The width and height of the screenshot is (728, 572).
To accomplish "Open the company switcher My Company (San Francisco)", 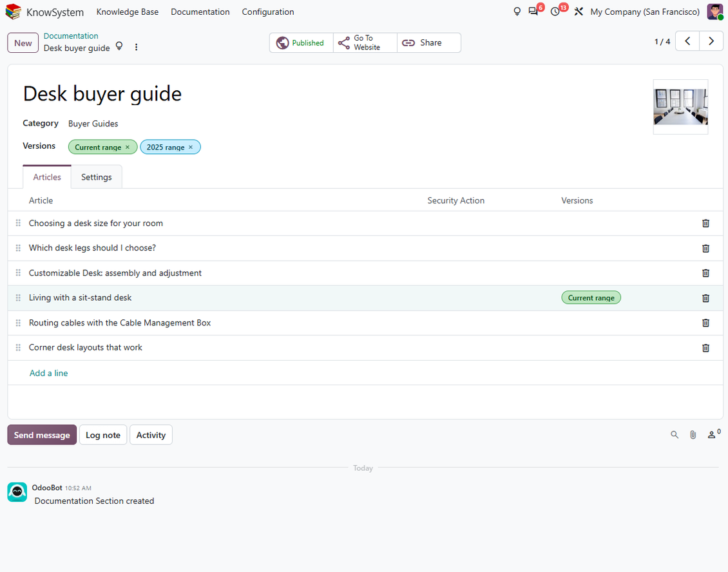I will tap(645, 12).
